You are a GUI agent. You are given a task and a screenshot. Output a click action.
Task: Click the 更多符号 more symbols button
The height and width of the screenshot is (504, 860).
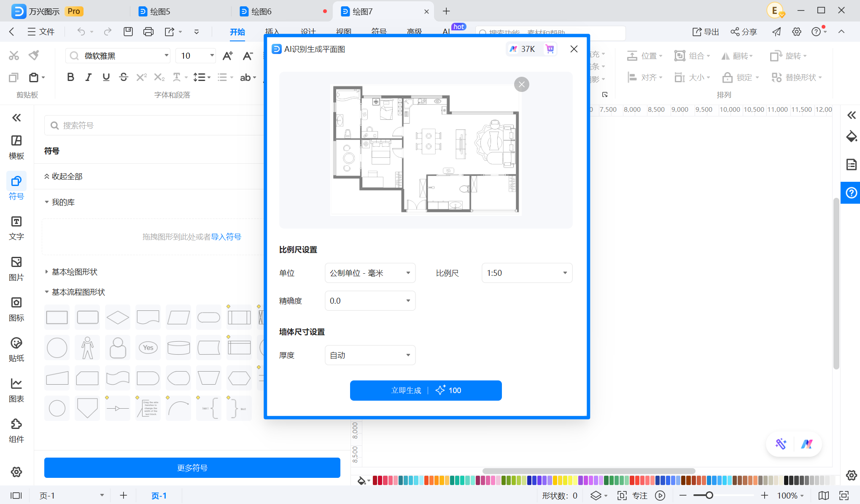192,468
